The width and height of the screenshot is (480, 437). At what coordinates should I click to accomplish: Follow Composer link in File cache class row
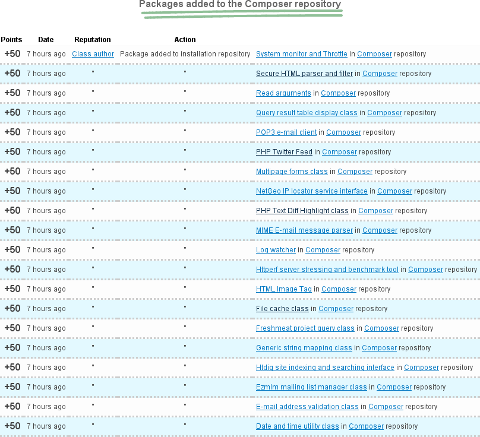(336, 309)
